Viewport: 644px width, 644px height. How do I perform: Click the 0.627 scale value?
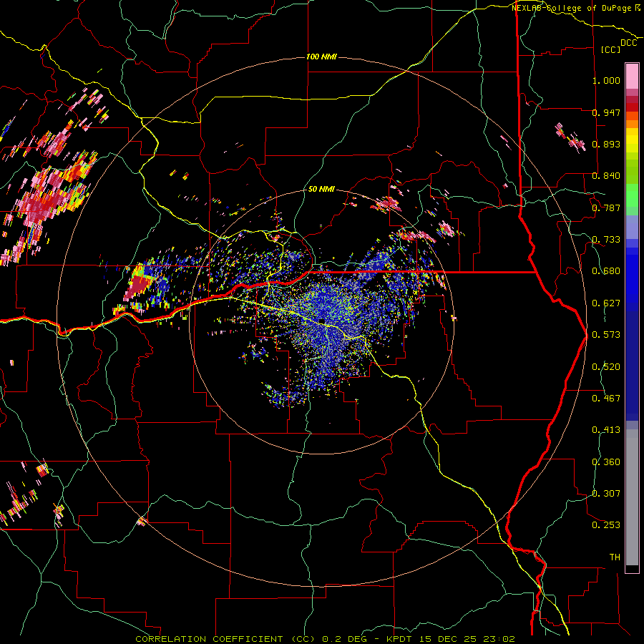pyautogui.click(x=606, y=303)
